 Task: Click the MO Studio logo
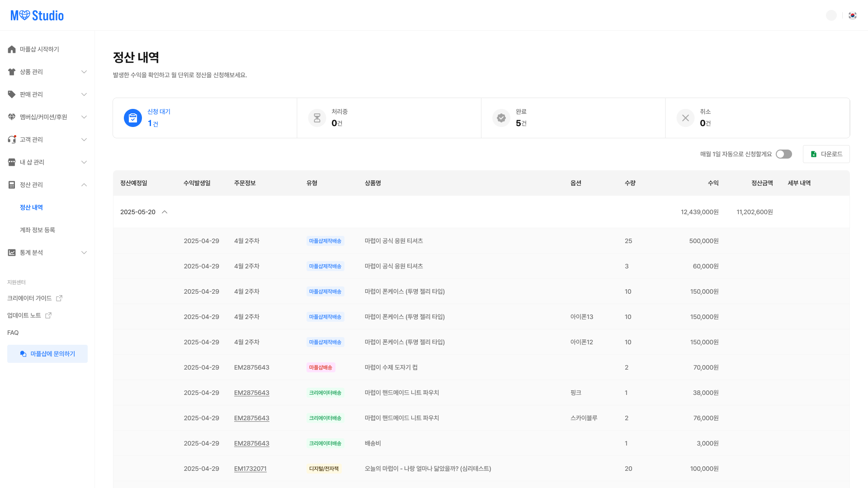pos(37,15)
